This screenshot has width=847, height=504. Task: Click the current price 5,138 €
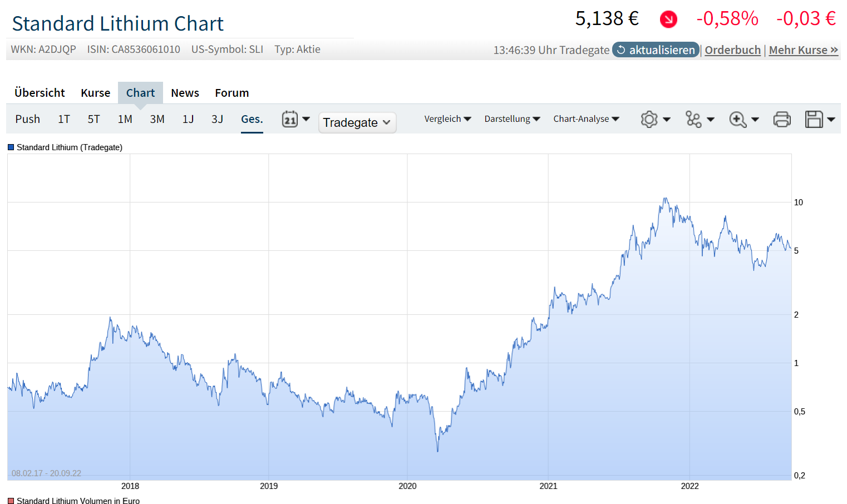click(607, 19)
